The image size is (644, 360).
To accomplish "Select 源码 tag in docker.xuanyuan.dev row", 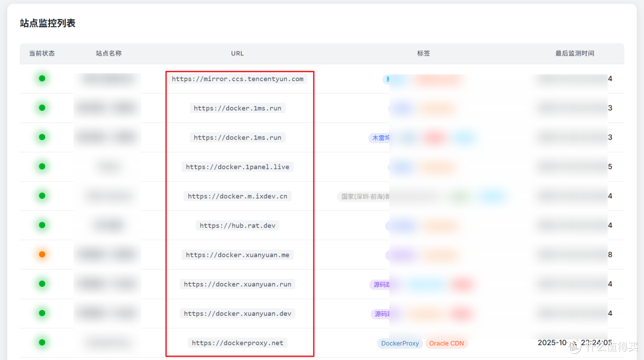I will 380,314.
